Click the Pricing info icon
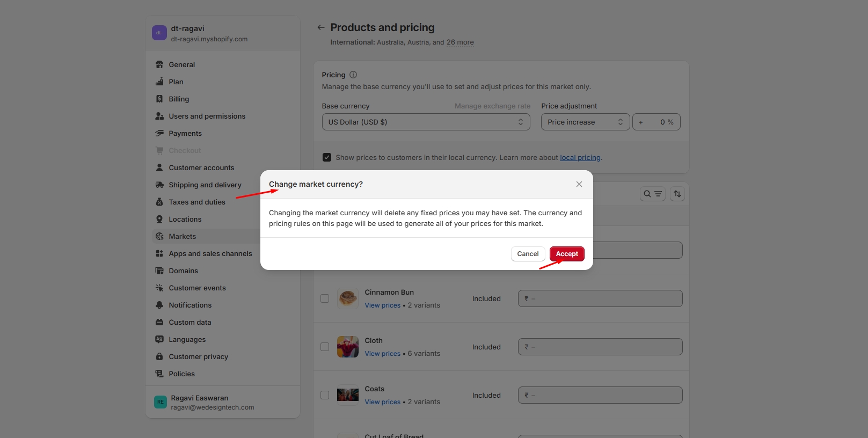868x438 pixels. tap(353, 75)
